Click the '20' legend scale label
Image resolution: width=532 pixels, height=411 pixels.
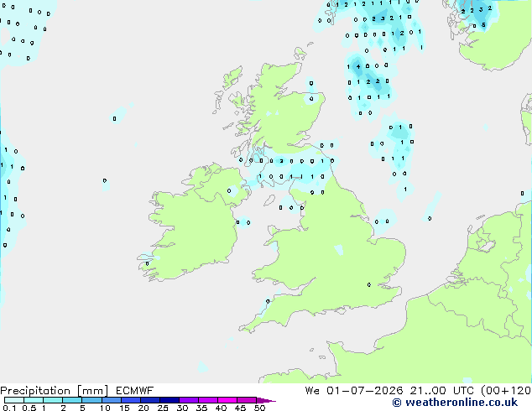point(143,408)
